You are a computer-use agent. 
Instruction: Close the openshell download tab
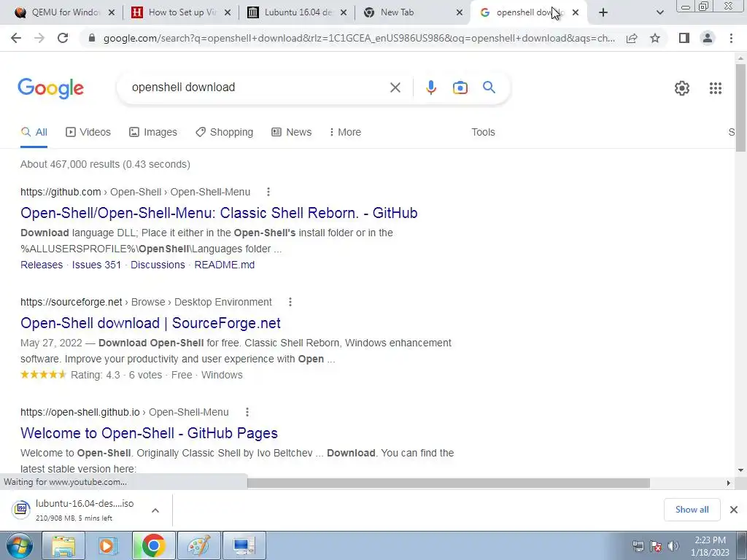pos(576,12)
